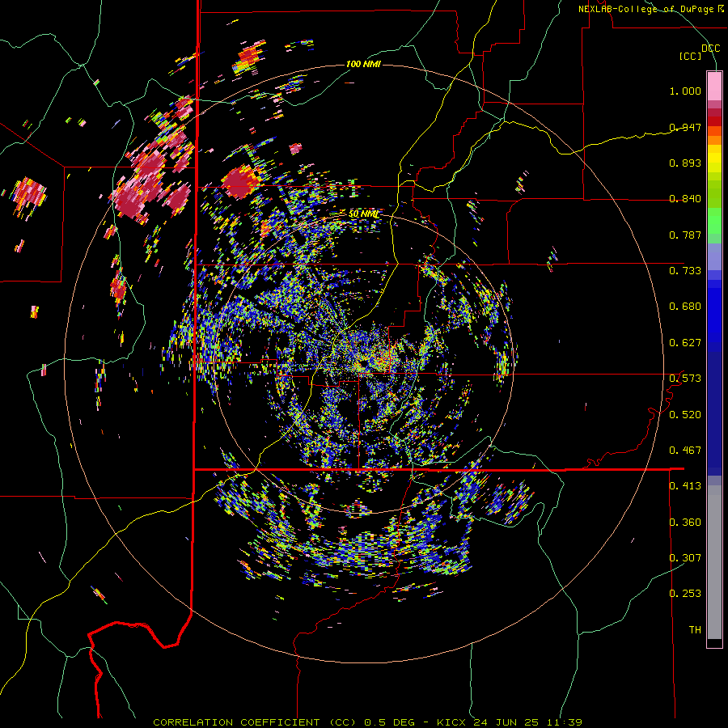Click the 0.413 color scale value
Viewport: 728px width, 728px height.
(x=685, y=486)
